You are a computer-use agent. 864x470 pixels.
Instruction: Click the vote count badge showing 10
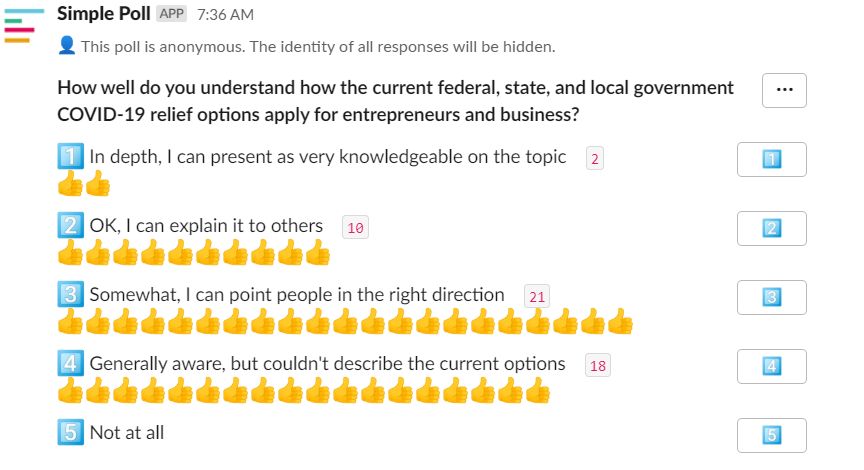point(355,228)
